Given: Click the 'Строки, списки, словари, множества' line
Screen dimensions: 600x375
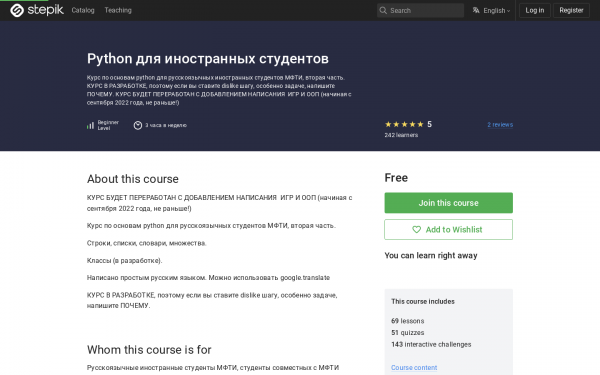Looking at the screenshot, I should point(147,243).
